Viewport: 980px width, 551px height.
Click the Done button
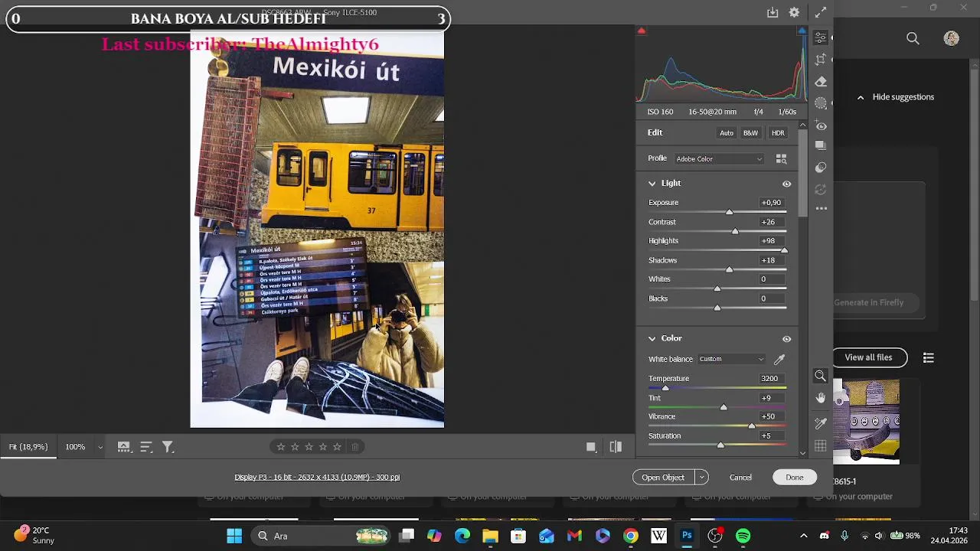pyautogui.click(x=794, y=477)
